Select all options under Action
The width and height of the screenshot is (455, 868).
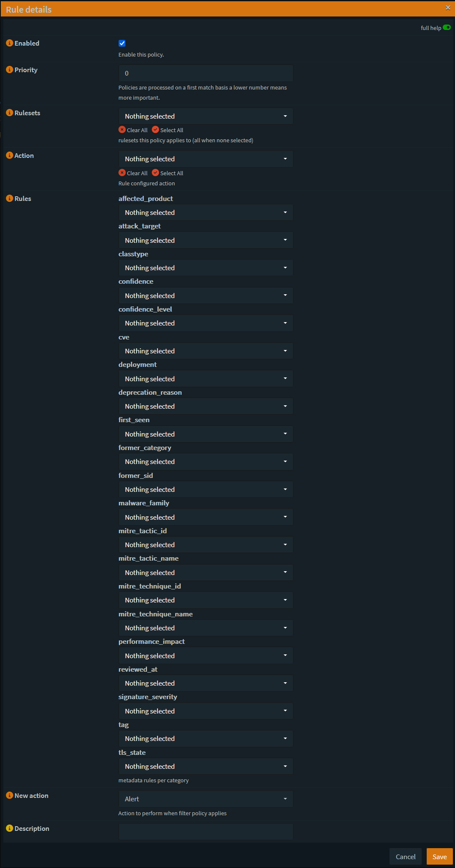168,173
